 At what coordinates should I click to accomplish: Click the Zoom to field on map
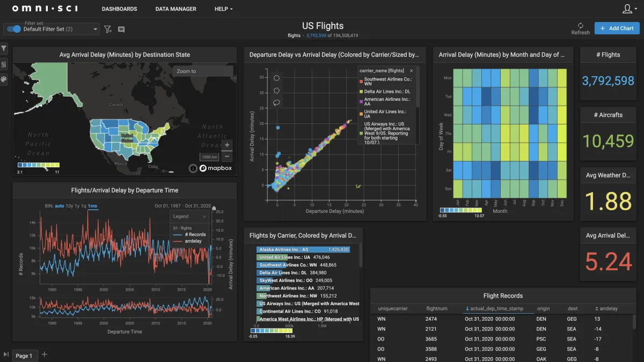(203, 71)
